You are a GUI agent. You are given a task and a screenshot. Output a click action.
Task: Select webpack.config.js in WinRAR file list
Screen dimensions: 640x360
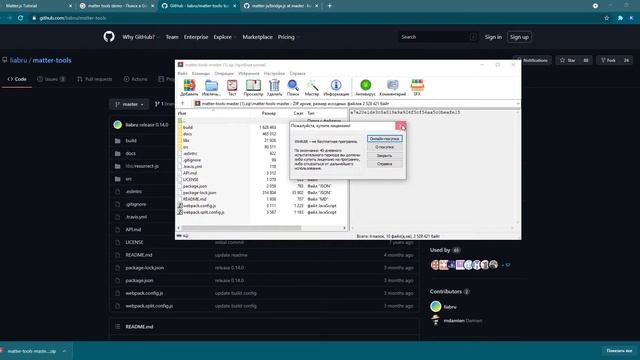click(200, 206)
